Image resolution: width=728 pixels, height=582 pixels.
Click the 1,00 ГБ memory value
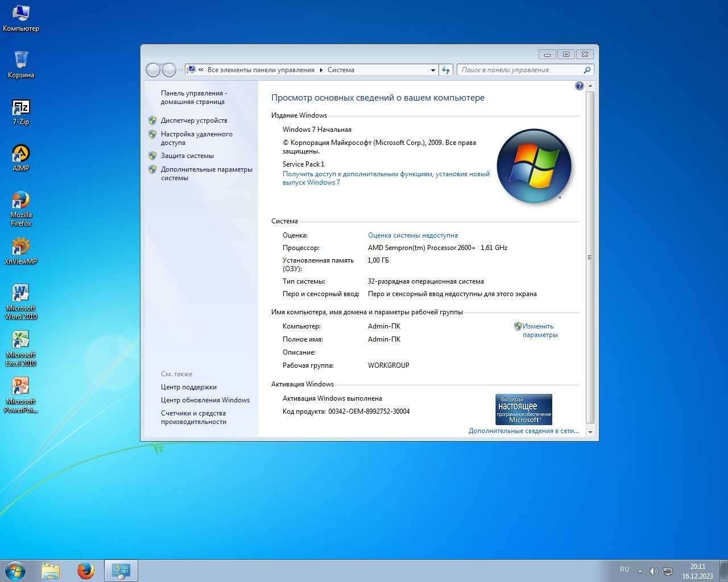tap(378, 260)
